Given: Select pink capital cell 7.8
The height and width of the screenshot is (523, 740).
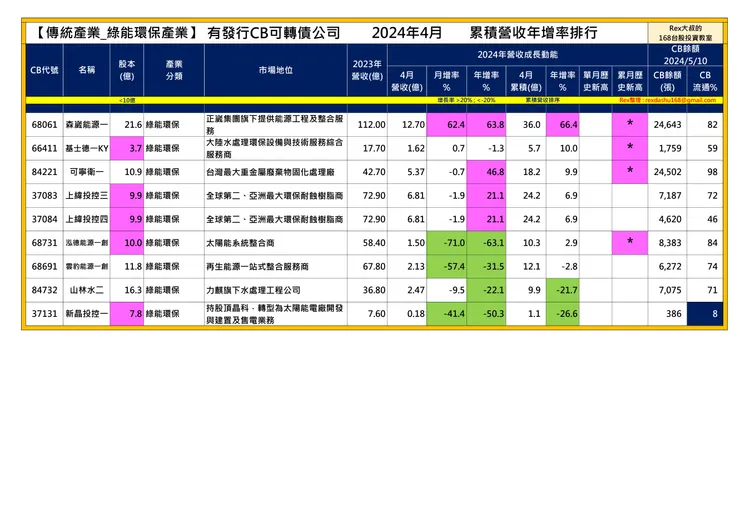Looking at the screenshot, I should click(127, 313).
